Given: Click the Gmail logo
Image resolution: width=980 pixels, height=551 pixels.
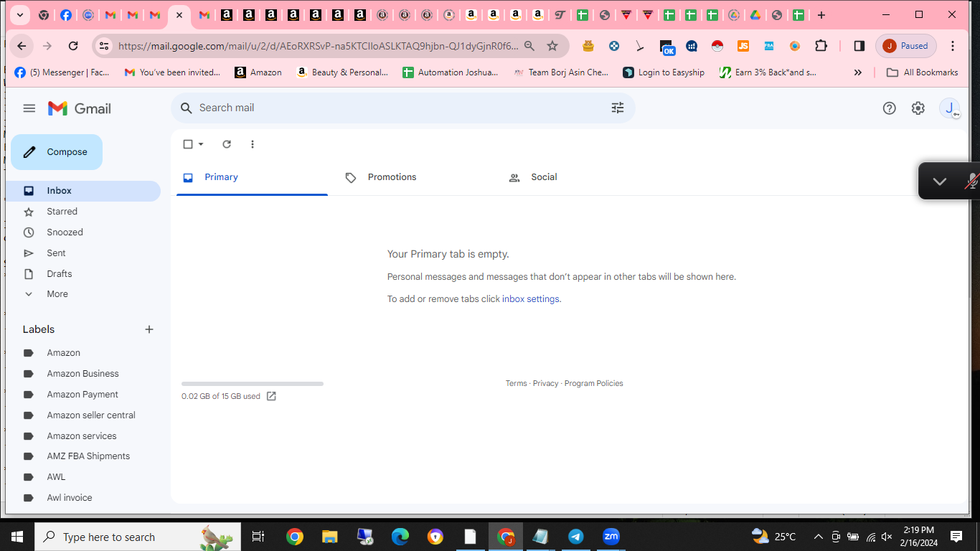Looking at the screenshot, I should (80, 108).
